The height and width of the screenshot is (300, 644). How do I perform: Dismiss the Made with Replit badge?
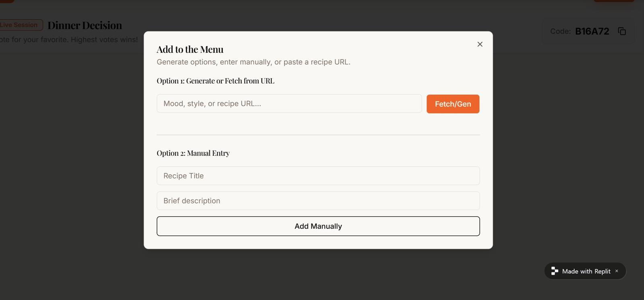tap(617, 271)
